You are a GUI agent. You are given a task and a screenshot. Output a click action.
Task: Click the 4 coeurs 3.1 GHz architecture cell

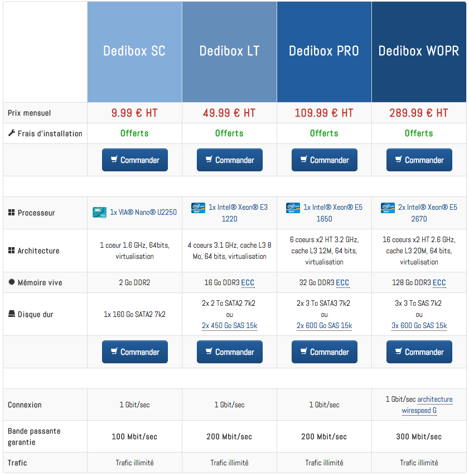point(230,251)
